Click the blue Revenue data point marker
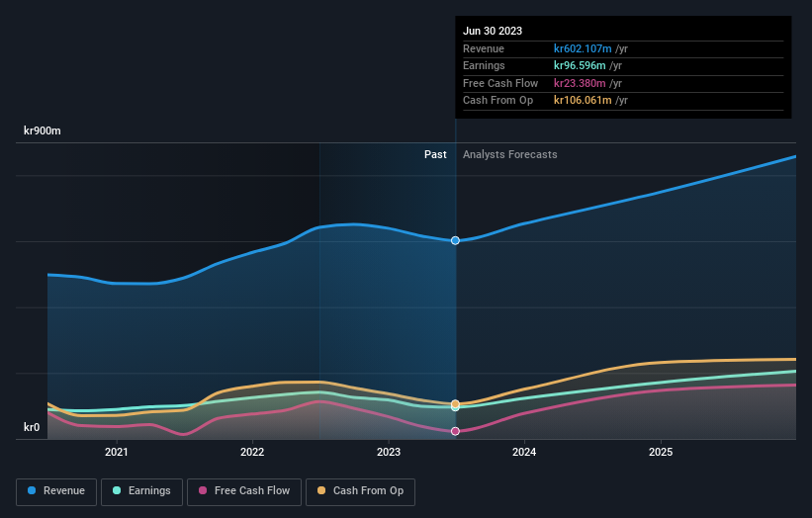812x518 pixels. 455,240
